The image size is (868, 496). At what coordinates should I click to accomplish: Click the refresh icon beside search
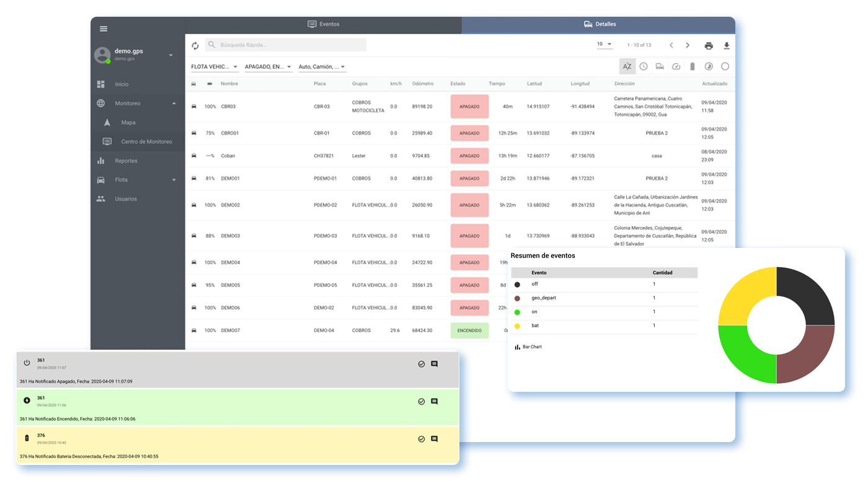(x=195, y=45)
